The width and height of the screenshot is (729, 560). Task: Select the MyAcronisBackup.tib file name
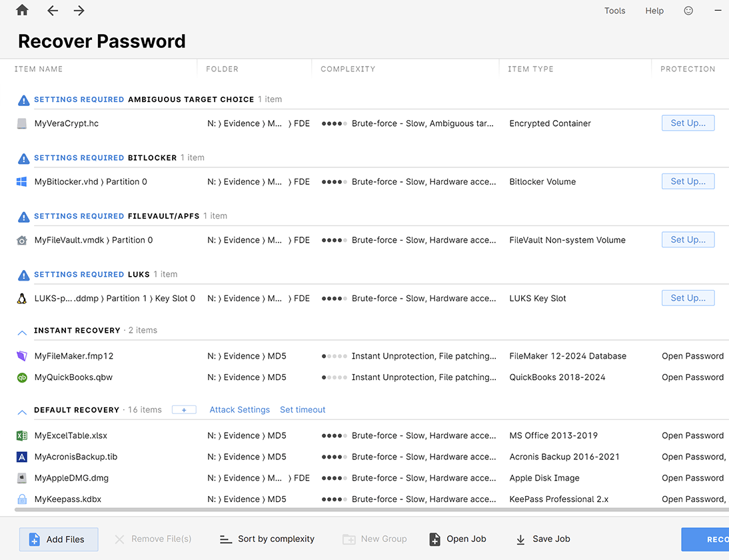(x=76, y=457)
